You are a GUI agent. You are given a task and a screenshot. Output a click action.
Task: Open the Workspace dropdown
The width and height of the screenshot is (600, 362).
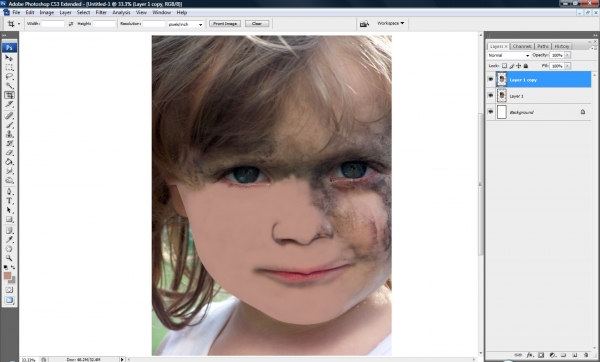[x=390, y=23]
